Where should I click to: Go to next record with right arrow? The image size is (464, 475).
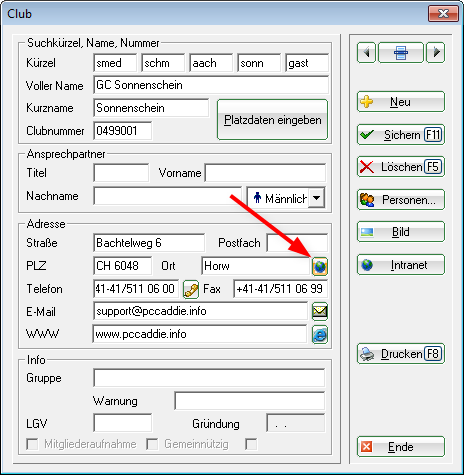point(436,52)
